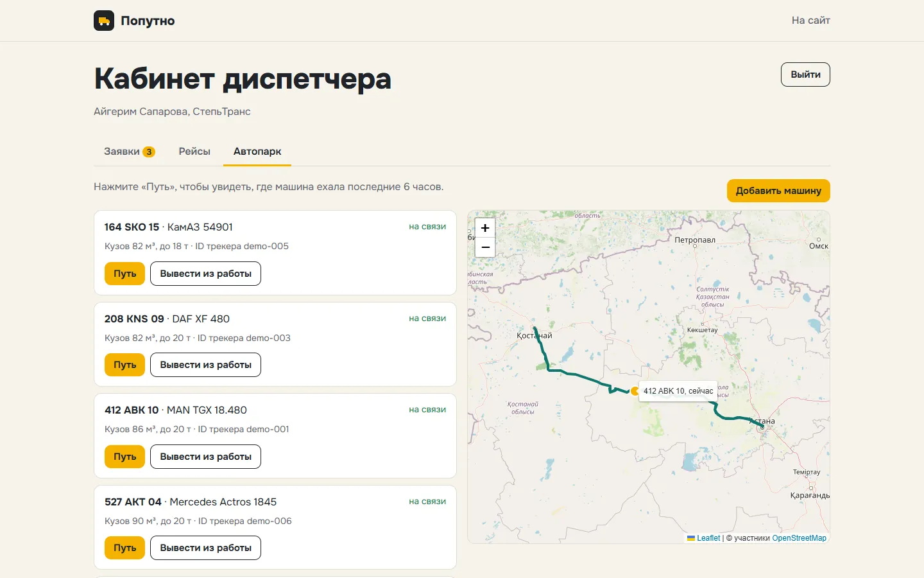The width and height of the screenshot is (924, 578).
Task: Click the Петропавл city label on map
Action: pyautogui.click(x=695, y=240)
